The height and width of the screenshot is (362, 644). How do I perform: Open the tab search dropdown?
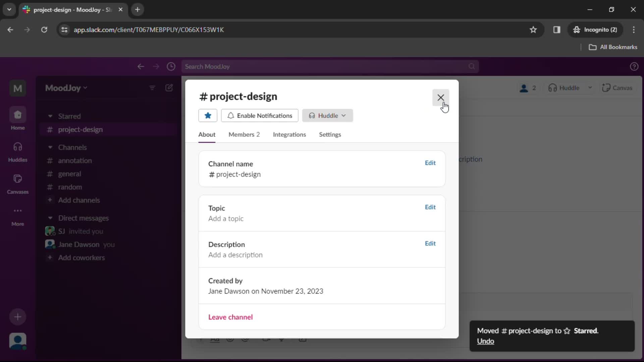(9, 10)
